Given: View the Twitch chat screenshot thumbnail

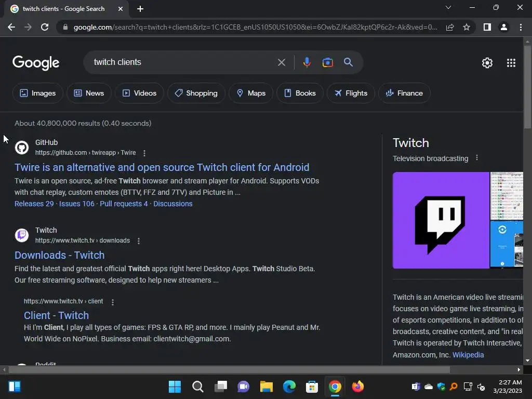Looking at the screenshot, I should 507,196.
